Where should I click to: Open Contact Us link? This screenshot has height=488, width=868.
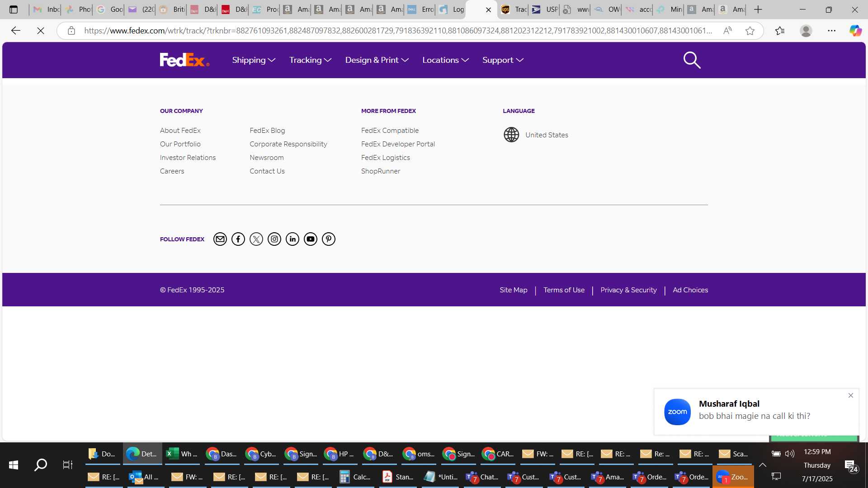click(267, 171)
